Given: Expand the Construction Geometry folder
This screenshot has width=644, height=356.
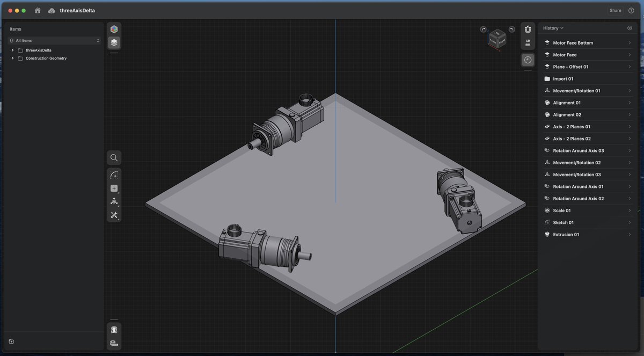Looking at the screenshot, I should [x=12, y=58].
